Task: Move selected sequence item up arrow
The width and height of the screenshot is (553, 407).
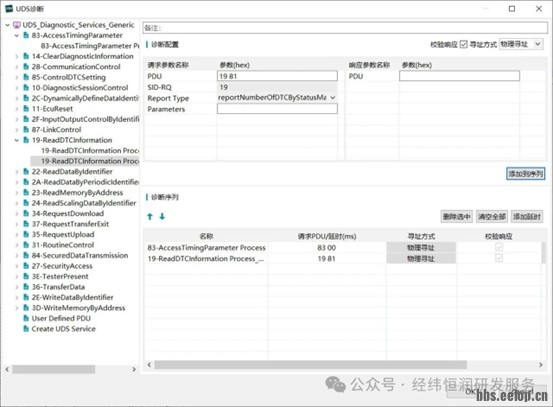Action: (150, 217)
